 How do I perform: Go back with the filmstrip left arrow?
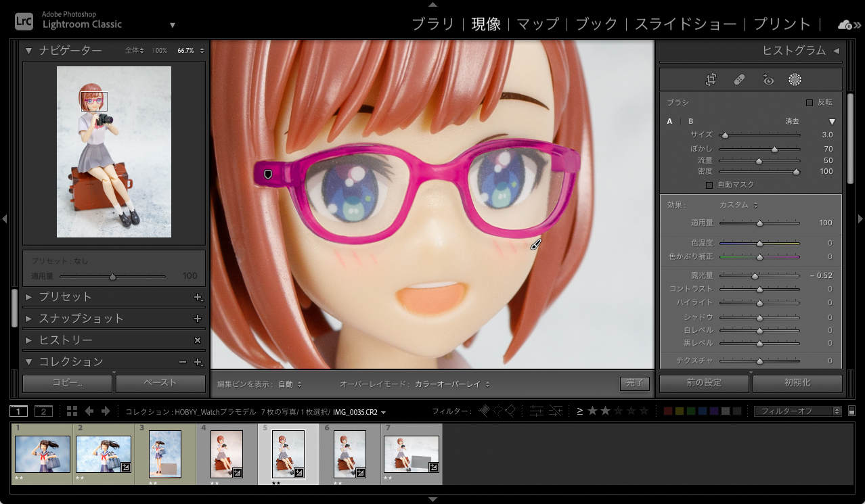click(x=89, y=411)
